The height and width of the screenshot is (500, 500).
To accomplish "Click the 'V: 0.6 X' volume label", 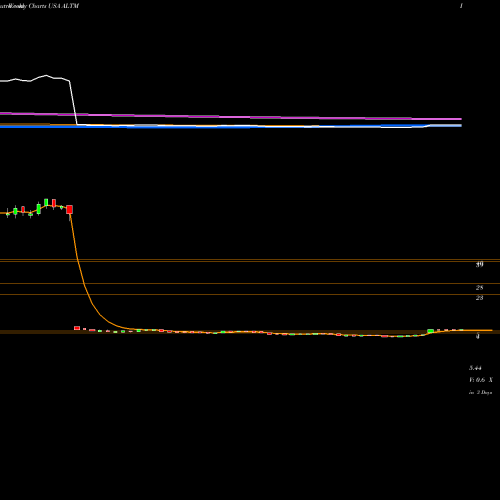I will 481,380.
